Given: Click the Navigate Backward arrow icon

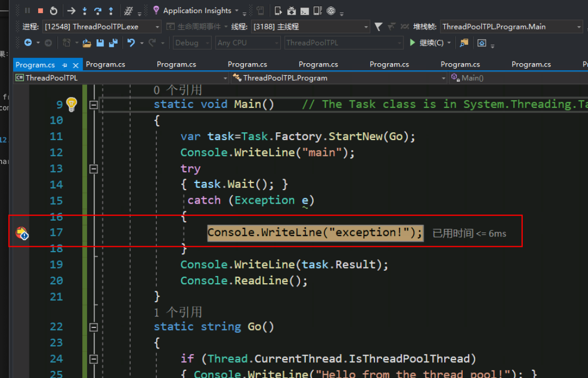Looking at the screenshot, I should click(x=28, y=42).
